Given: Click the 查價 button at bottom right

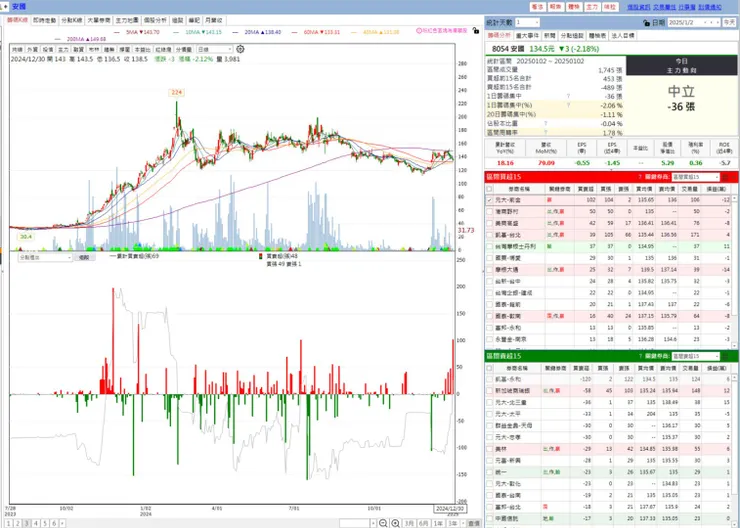Looking at the screenshot, I should tap(473, 523).
